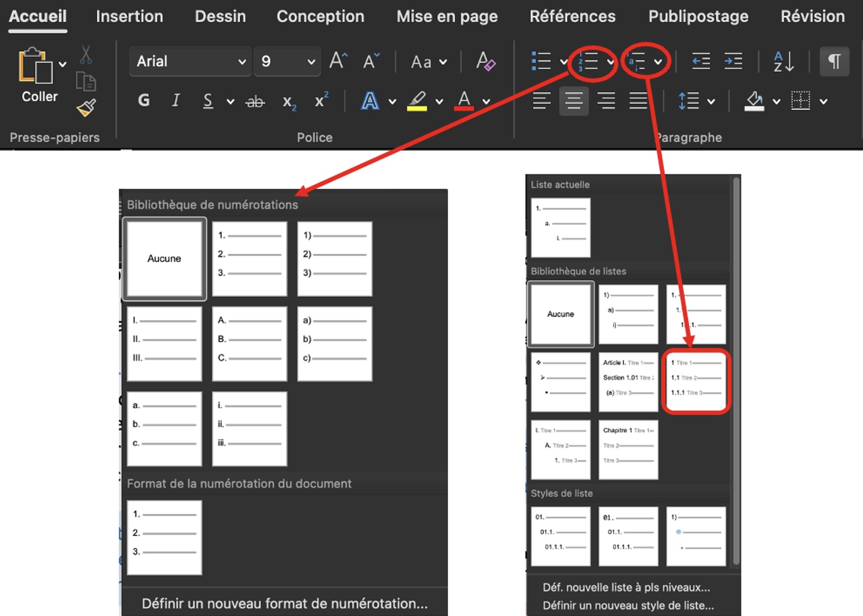
Task: Click the line spacing icon
Action: pyautogui.click(x=689, y=101)
